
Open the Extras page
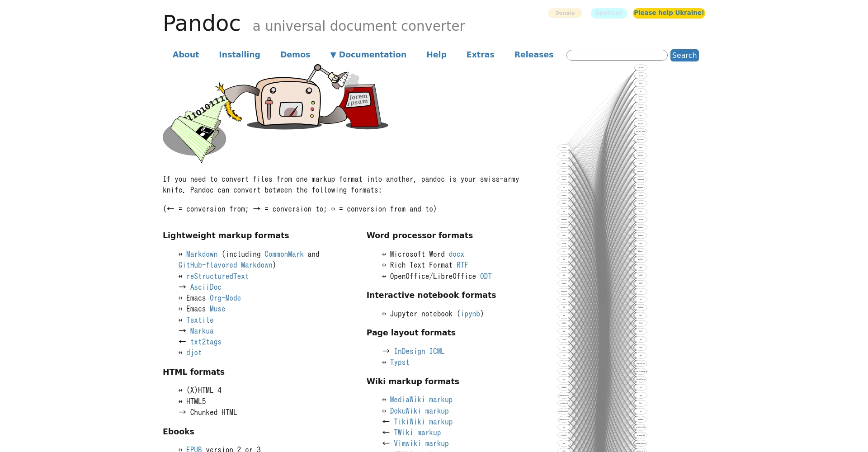[480, 55]
